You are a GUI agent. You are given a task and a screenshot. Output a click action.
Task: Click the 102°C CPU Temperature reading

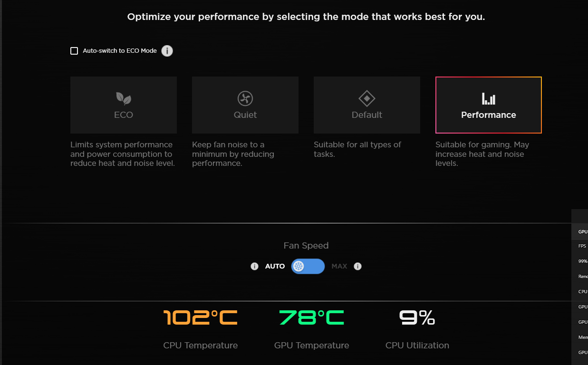click(200, 317)
